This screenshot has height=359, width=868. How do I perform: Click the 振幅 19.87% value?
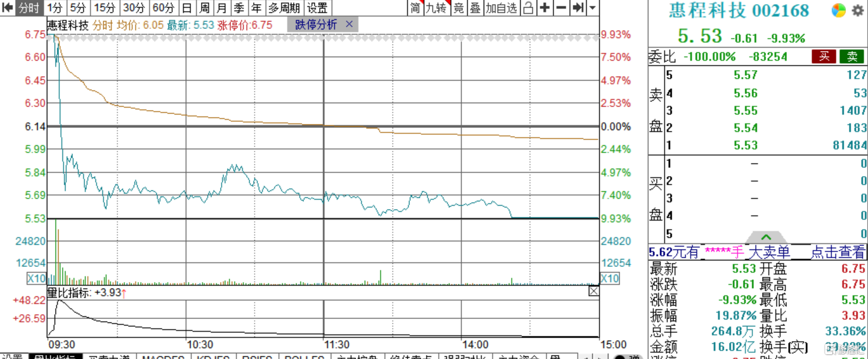pos(735,316)
